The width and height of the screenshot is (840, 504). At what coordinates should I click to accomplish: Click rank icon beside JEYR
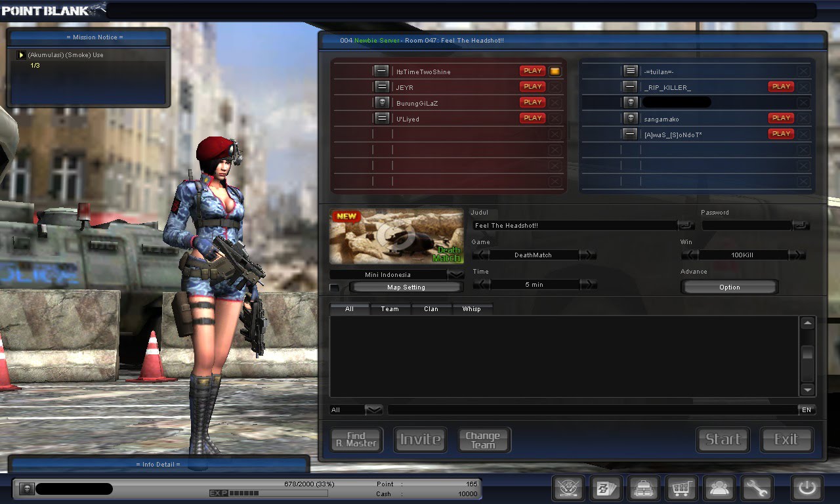[x=382, y=87]
